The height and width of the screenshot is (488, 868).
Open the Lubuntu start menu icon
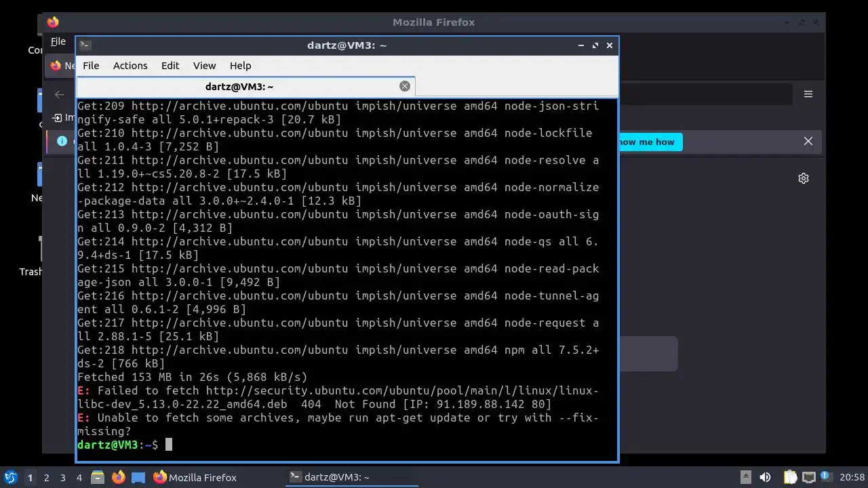pyautogui.click(x=10, y=477)
